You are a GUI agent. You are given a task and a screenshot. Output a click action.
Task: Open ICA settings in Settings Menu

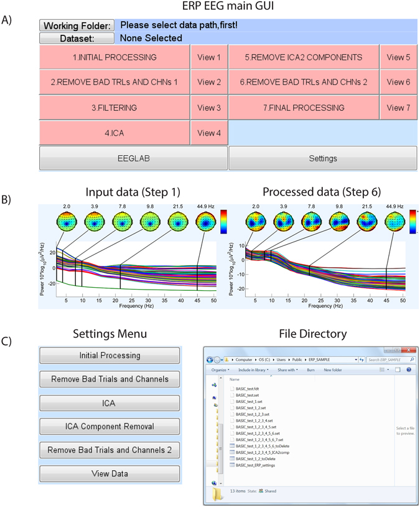110,403
